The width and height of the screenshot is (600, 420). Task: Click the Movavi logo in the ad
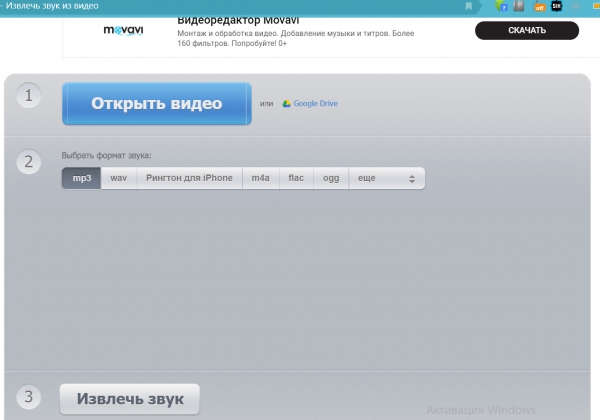tap(123, 30)
